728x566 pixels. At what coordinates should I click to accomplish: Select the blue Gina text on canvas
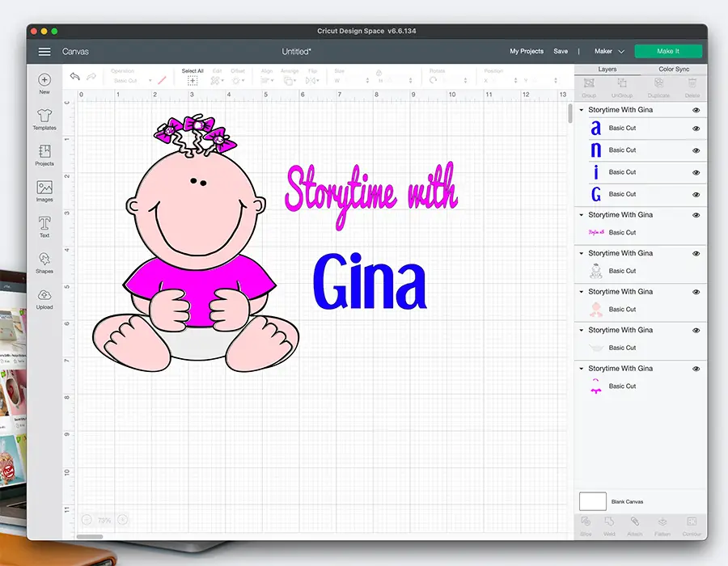pyautogui.click(x=369, y=281)
